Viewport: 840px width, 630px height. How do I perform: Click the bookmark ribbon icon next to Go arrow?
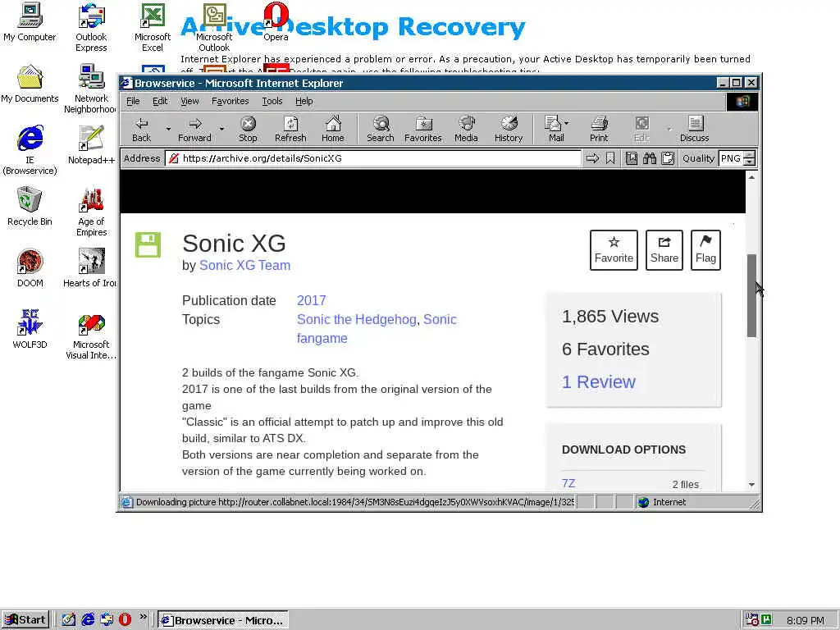point(610,158)
